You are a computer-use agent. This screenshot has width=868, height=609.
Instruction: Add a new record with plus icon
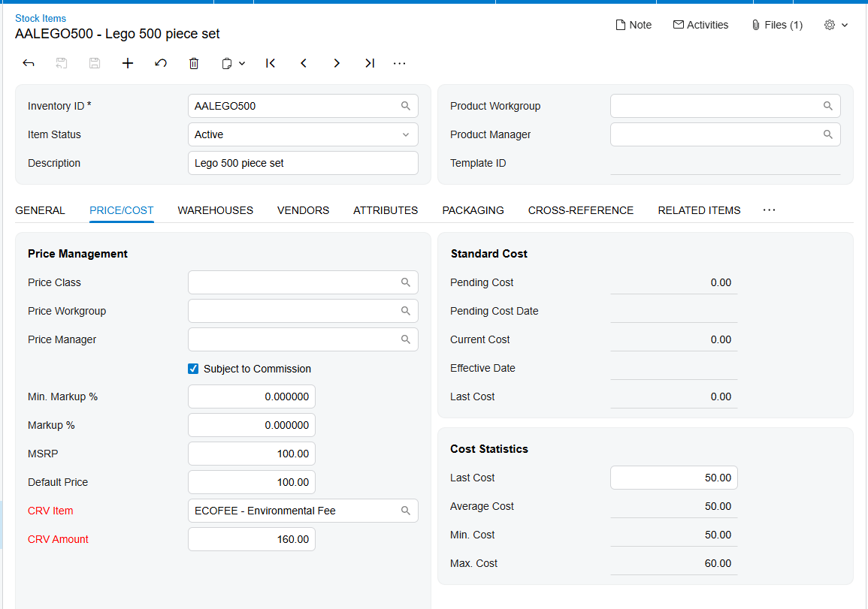tap(128, 63)
